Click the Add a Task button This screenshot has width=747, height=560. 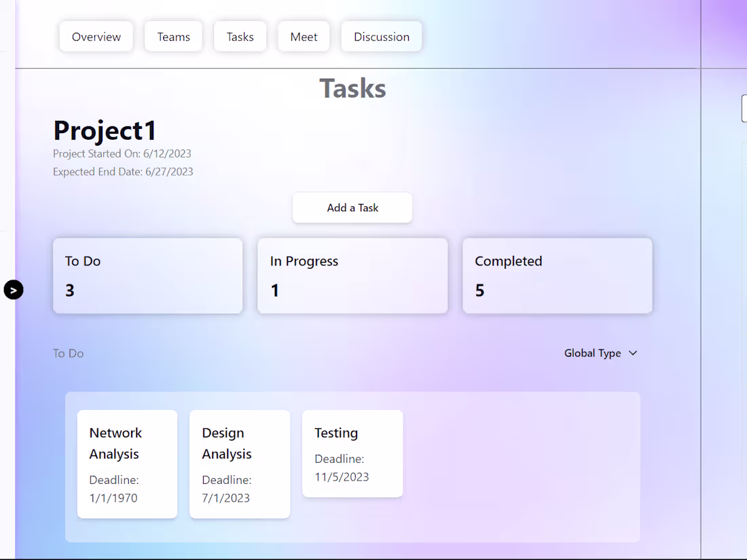(352, 208)
